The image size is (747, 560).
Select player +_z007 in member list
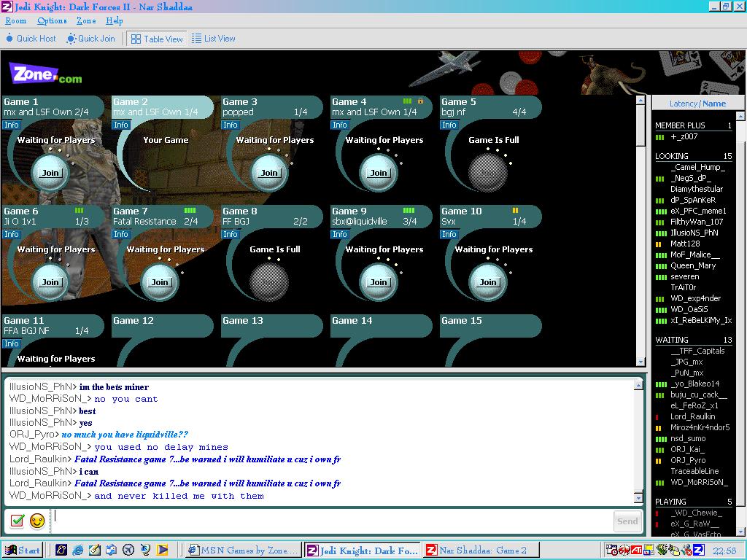coord(684,136)
